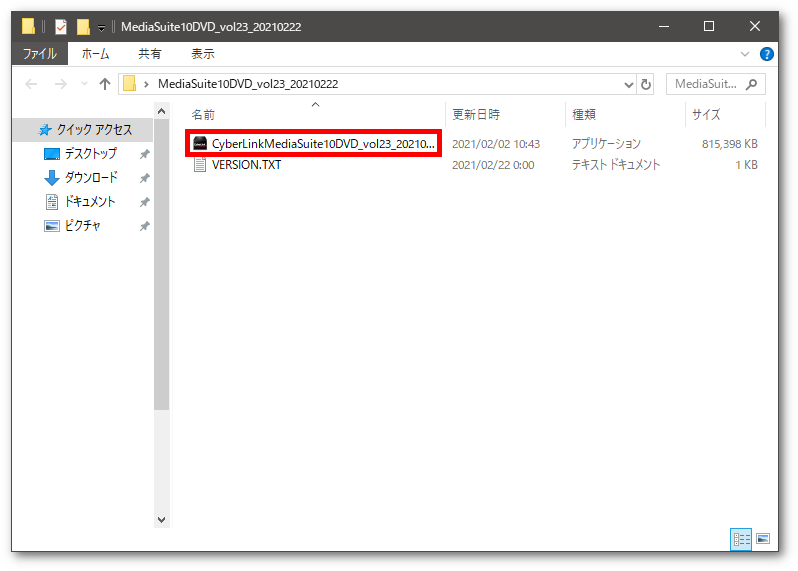Expand the address bar history dropdown
Viewport: 798px width, 571px height.
tap(629, 84)
